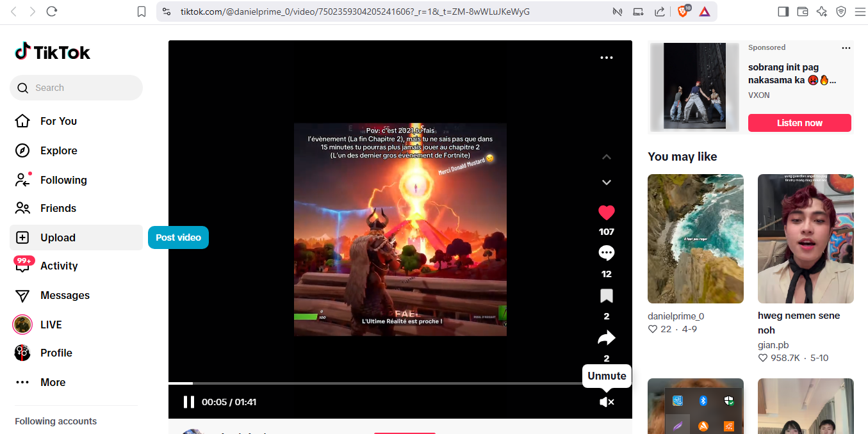The image size is (868, 434).
Task: Open the sponsored ad options menu
Action: tap(846, 48)
